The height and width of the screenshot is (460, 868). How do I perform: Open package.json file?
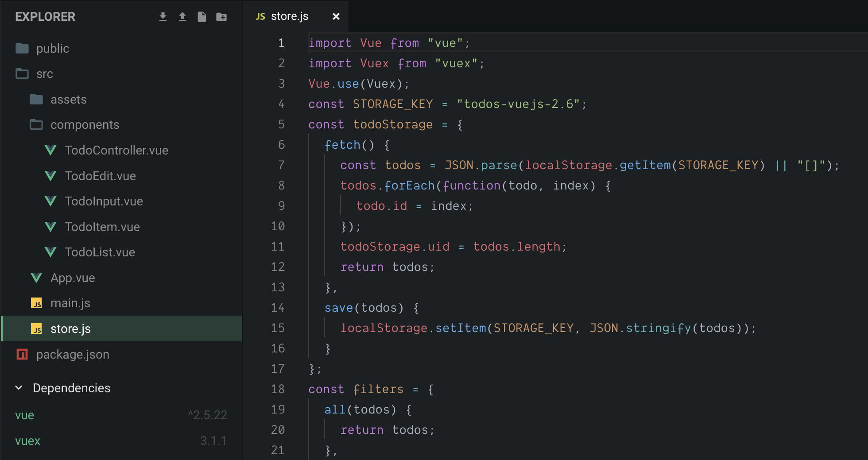(x=73, y=355)
